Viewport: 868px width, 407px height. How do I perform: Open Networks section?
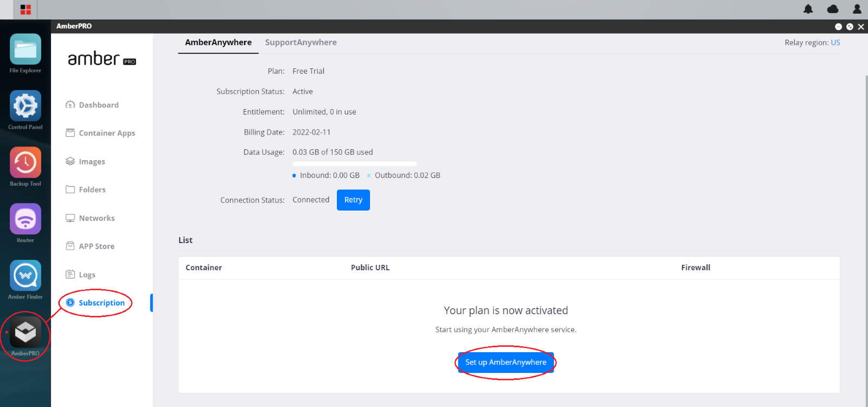[x=97, y=218]
